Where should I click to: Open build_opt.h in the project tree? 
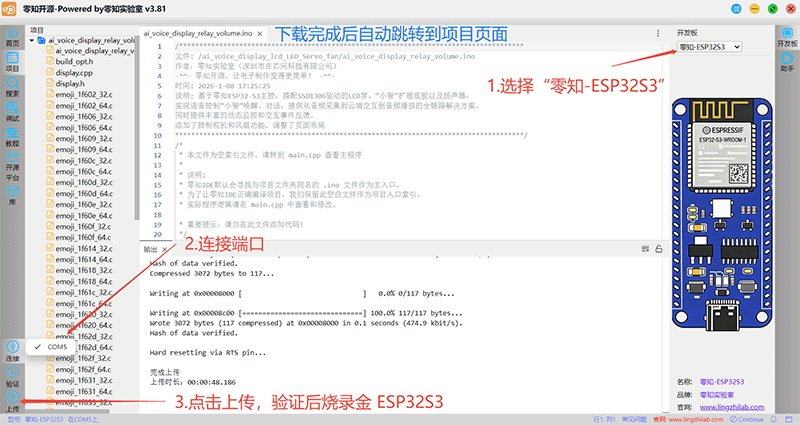click(x=74, y=61)
